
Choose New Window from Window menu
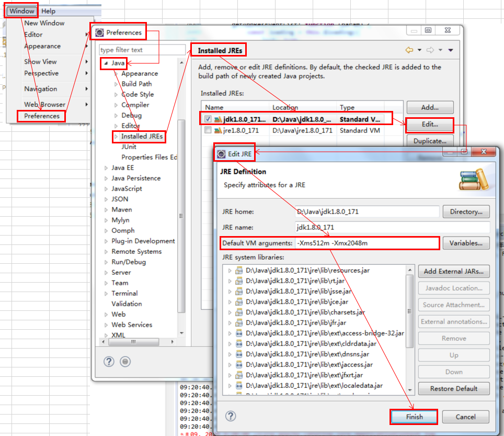tap(44, 23)
